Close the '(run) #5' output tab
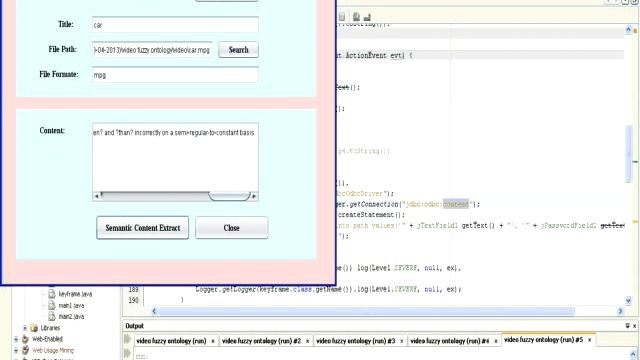The image size is (640, 360). point(589,340)
